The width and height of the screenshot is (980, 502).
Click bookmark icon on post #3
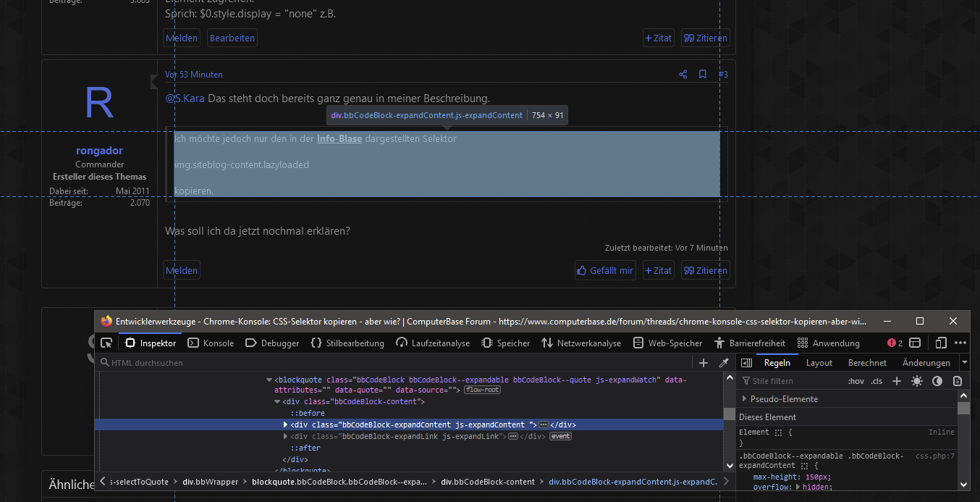702,75
